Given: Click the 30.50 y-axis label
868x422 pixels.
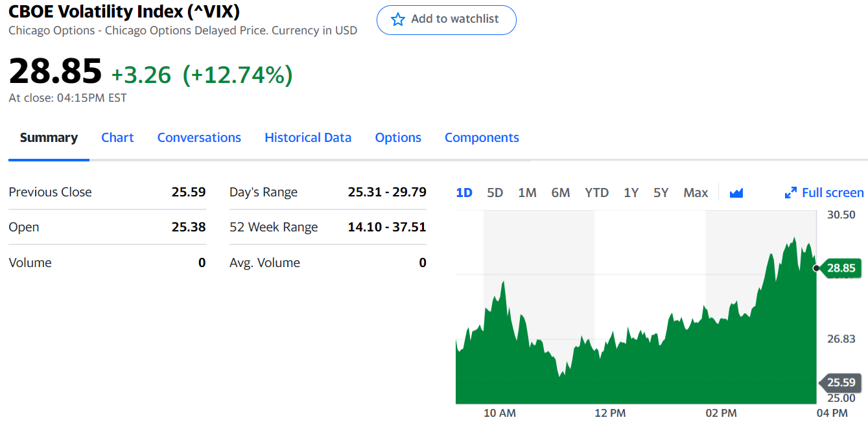Looking at the screenshot, I should tap(841, 215).
